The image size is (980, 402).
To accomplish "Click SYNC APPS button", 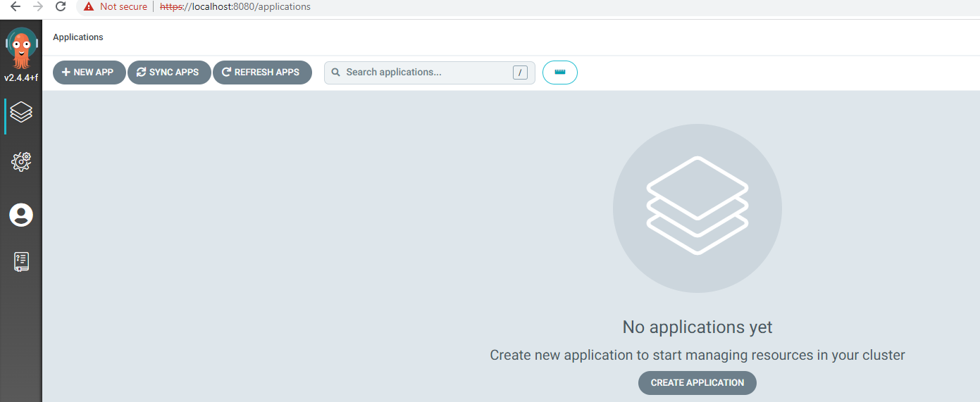I will (169, 73).
